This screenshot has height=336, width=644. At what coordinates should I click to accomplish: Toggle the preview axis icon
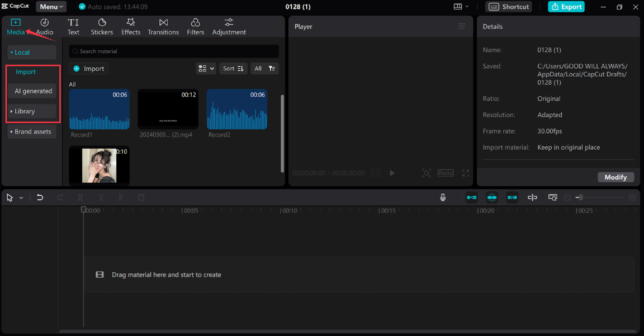pyautogui.click(x=532, y=197)
